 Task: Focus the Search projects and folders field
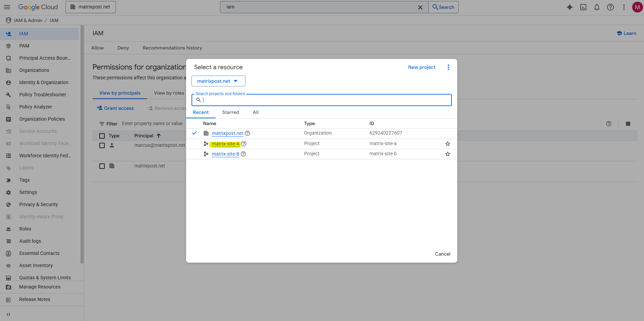(x=325, y=100)
